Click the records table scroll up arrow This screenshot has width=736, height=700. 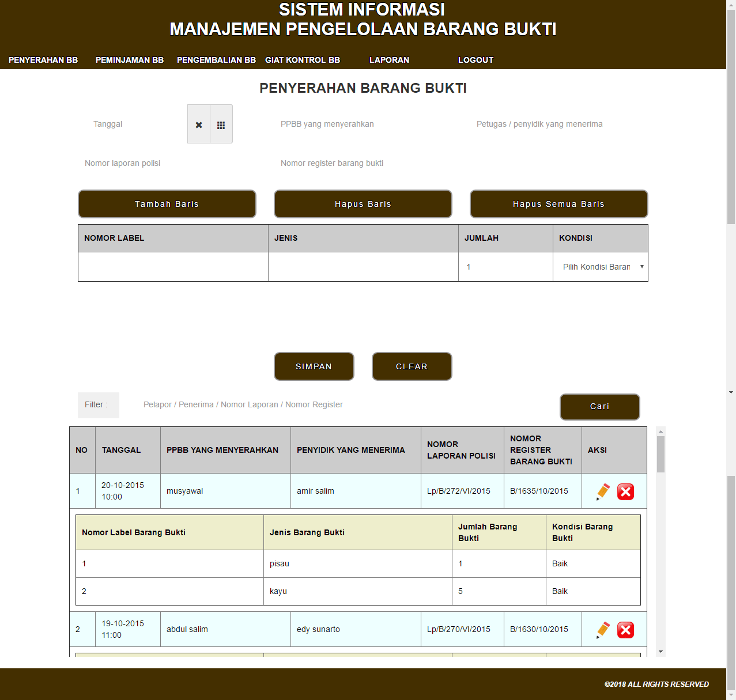(660, 431)
